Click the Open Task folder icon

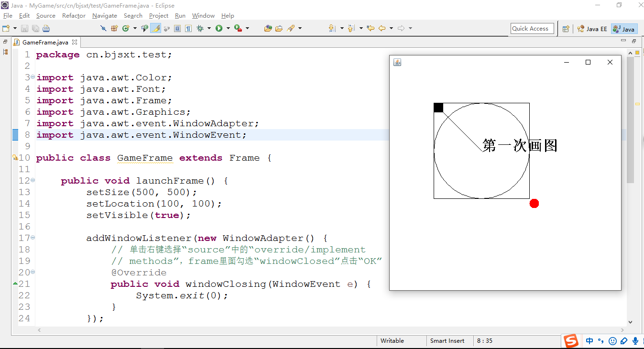click(x=279, y=28)
